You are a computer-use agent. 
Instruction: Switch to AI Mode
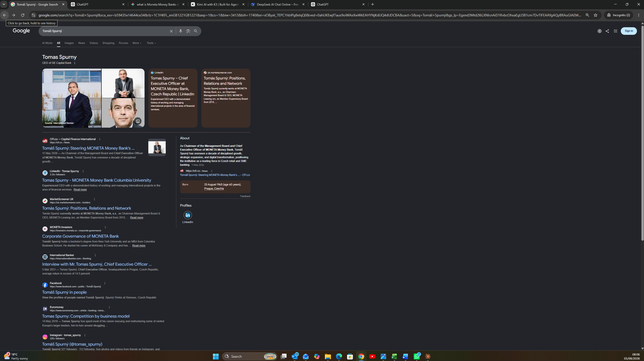tap(47, 43)
